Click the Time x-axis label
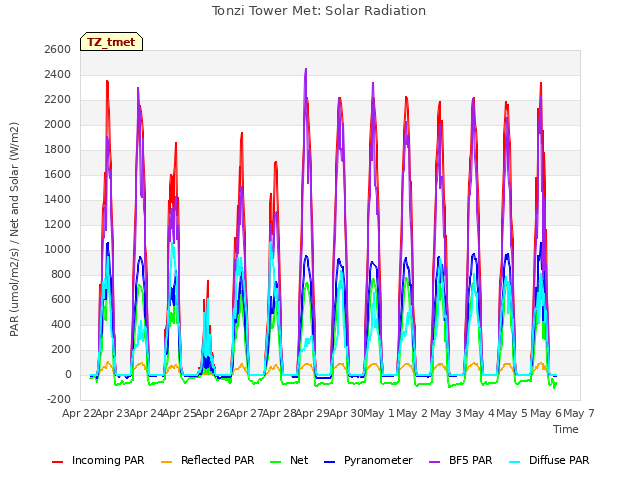This screenshot has height=480, width=640. tap(566, 429)
